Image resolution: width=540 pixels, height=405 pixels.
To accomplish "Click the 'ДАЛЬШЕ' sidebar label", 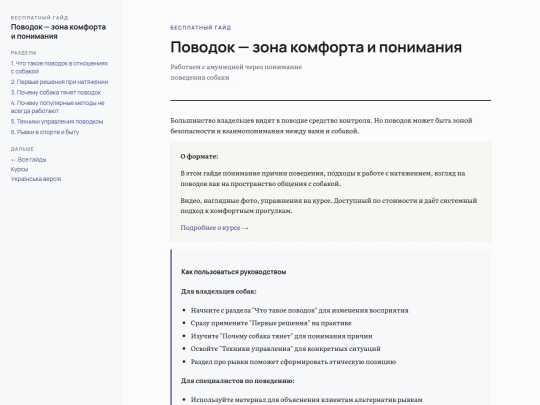I will pos(22,149).
